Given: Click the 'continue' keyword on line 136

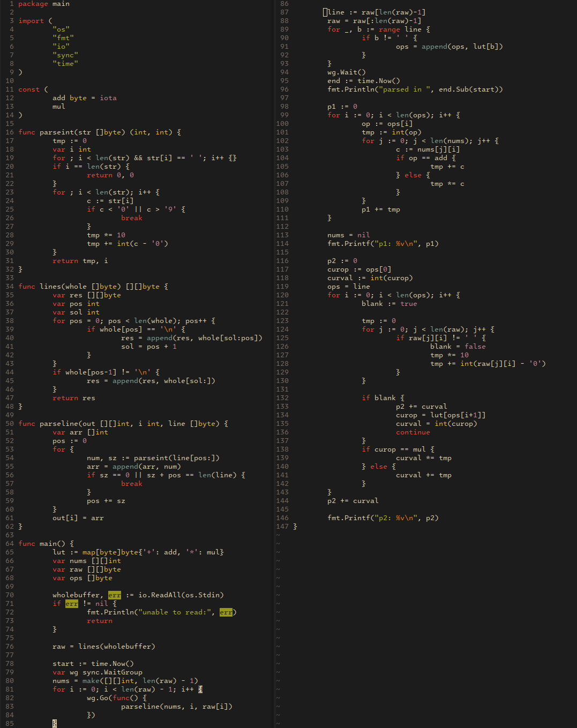Looking at the screenshot, I should 413,432.
